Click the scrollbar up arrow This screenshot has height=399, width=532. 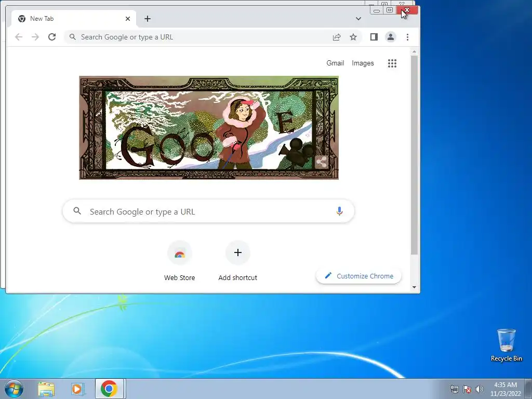(x=414, y=52)
